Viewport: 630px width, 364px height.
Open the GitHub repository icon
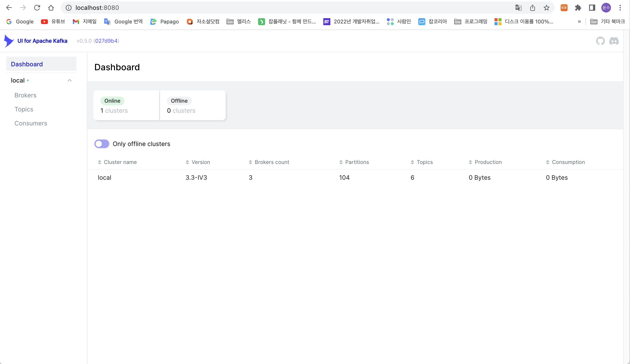(600, 41)
